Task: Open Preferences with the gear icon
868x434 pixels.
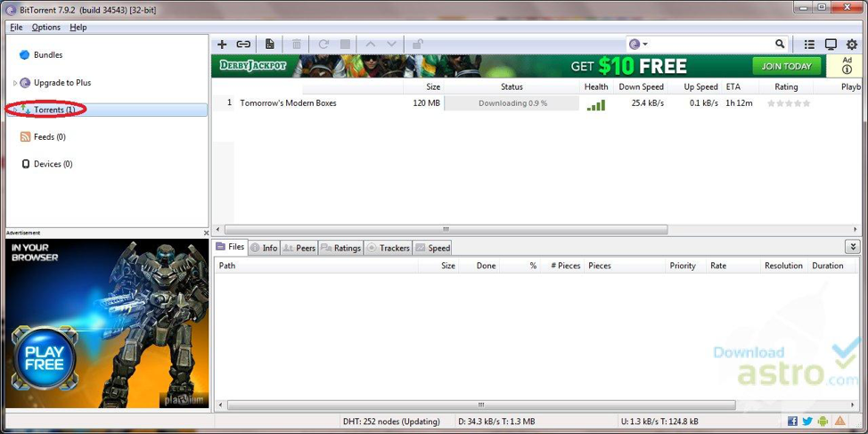Action: (x=852, y=45)
